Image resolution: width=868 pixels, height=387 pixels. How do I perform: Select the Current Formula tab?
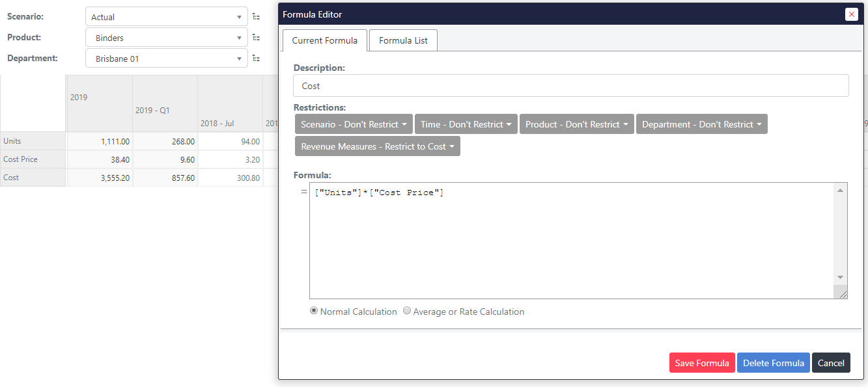pyautogui.click(x=324, y=40)
